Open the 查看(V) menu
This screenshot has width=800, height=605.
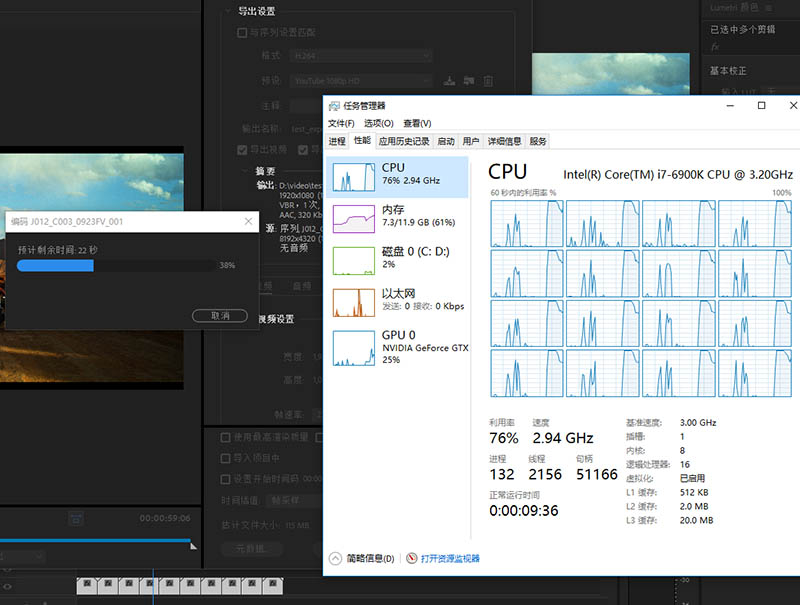pyautogui.click(x=417, y=123)
